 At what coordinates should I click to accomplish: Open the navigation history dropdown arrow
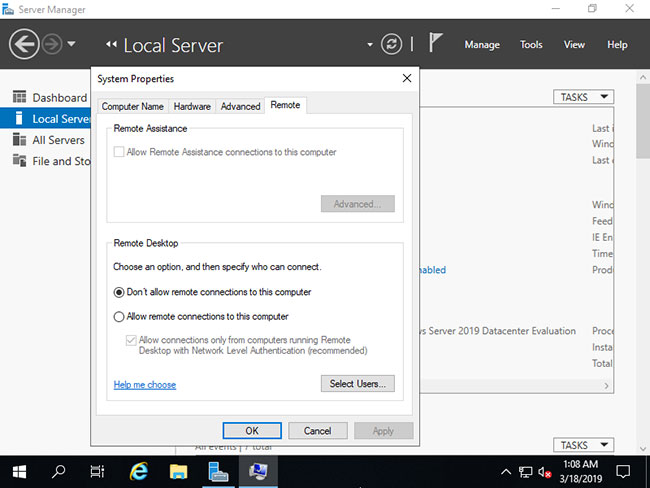[71, 43]
